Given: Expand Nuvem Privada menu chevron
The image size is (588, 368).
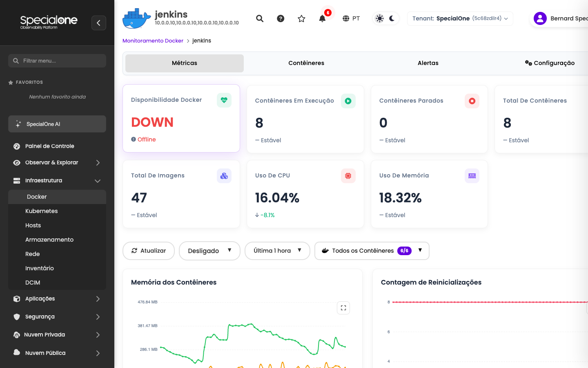Looking at the screenshot, I should (x=98, y=335).
